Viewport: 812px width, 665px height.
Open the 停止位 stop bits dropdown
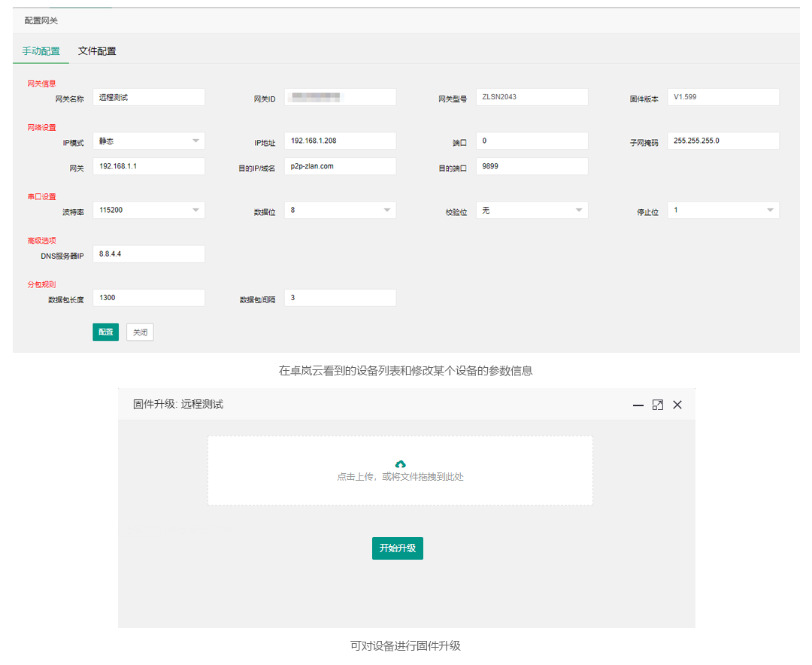coord(723,210)
